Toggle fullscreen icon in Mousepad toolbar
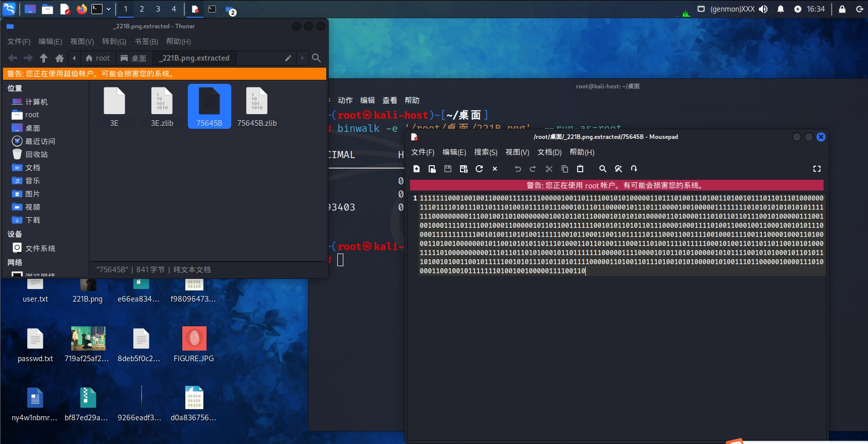Screen dimensions: 868x444 pyautogui.click(x=817, y=169)
